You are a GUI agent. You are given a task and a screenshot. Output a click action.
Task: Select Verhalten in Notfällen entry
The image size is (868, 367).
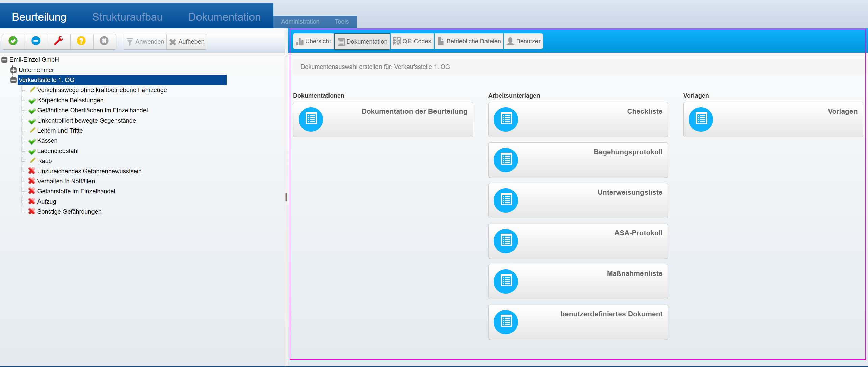[66, 181]
